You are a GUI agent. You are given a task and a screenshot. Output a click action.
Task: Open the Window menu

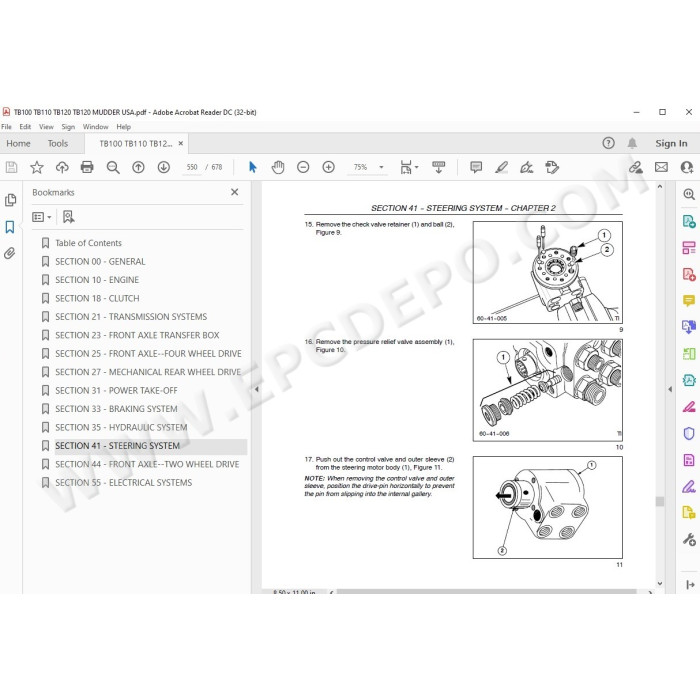tap(96, 127)
